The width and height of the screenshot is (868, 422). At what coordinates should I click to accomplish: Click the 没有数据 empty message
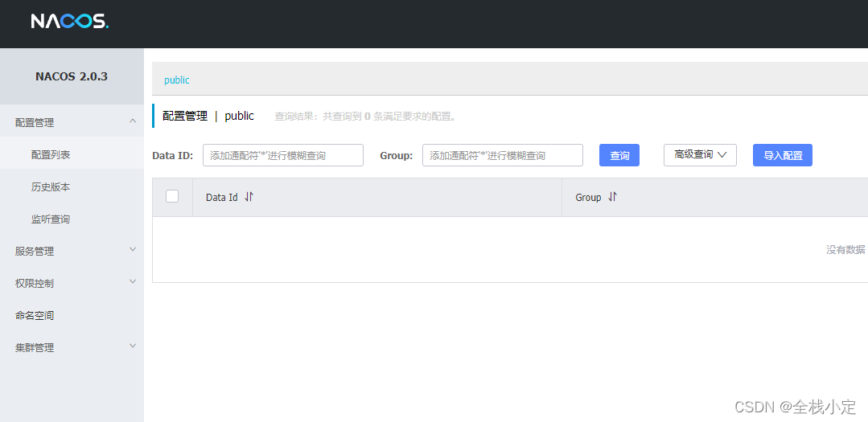(x=845, y=250)
